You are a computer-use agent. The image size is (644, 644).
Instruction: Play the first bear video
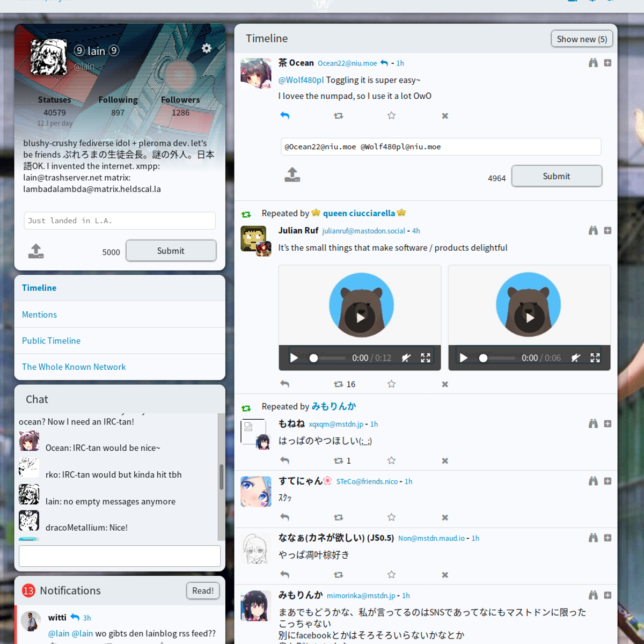pyautogui.click(x=360, y=317)
